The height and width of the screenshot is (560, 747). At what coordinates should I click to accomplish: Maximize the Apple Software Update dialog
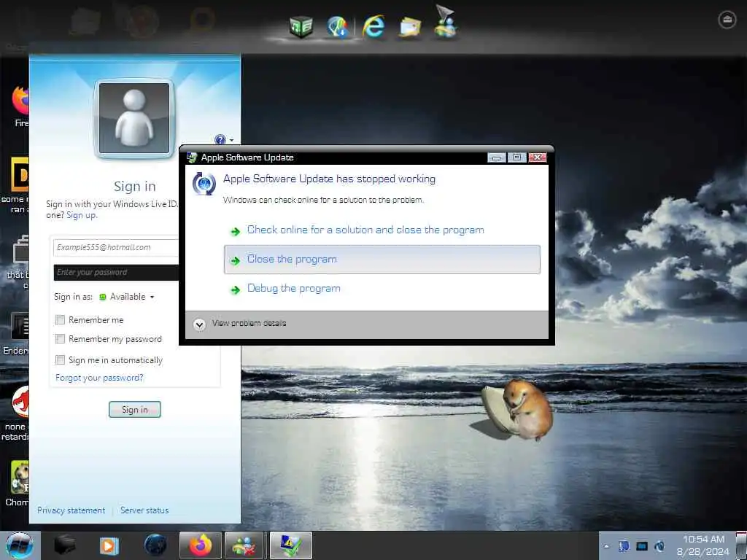click(516, 157)
